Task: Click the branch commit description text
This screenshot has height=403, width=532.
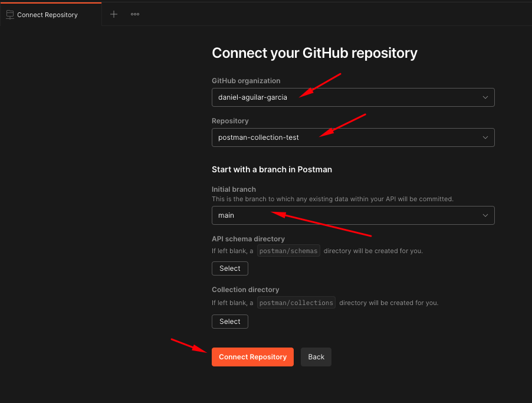Action: pyautogui.click(x=333, y=199)
